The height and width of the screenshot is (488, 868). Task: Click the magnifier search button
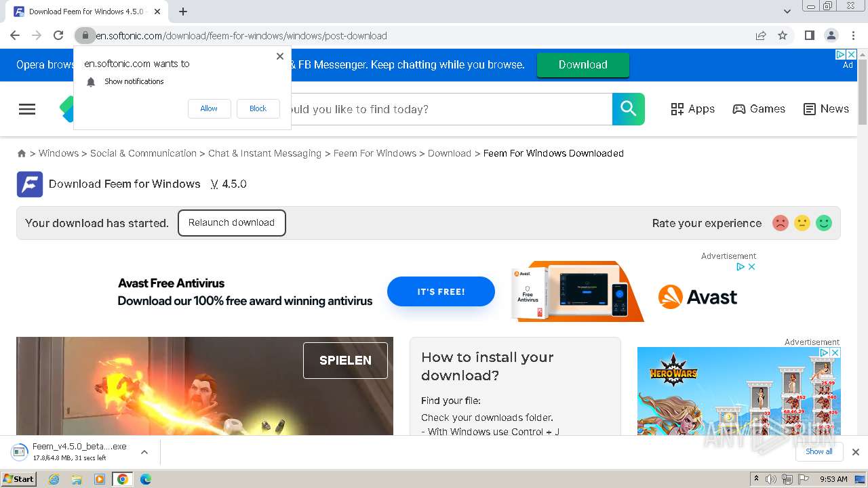629,109
